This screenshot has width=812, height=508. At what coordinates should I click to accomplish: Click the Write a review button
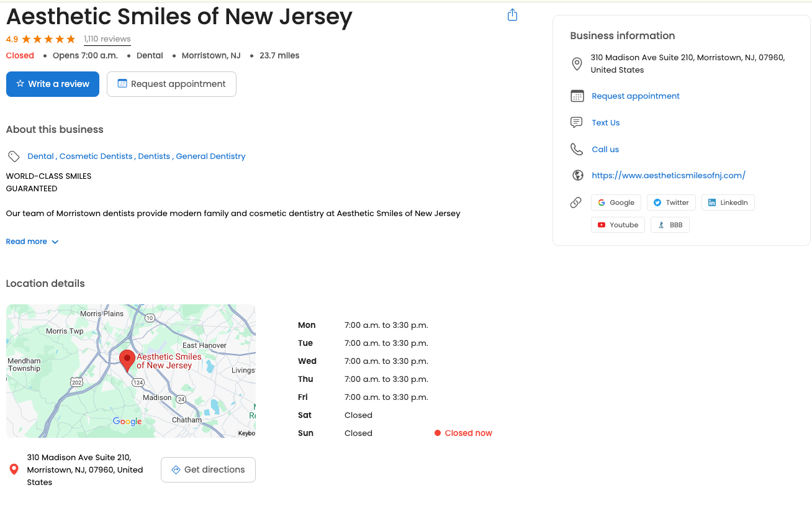[53, 84]
